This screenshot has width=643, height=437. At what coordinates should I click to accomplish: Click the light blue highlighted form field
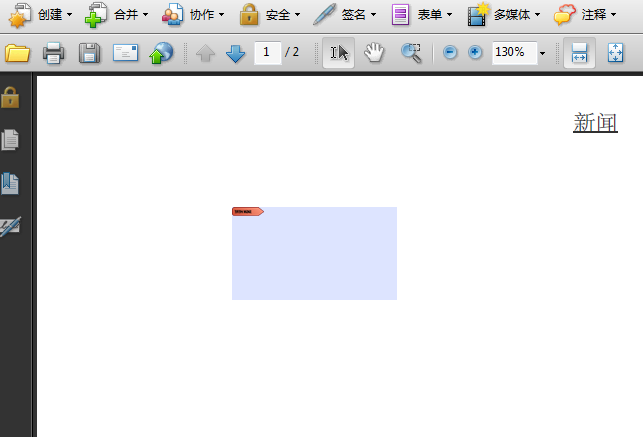coord(315,253)
